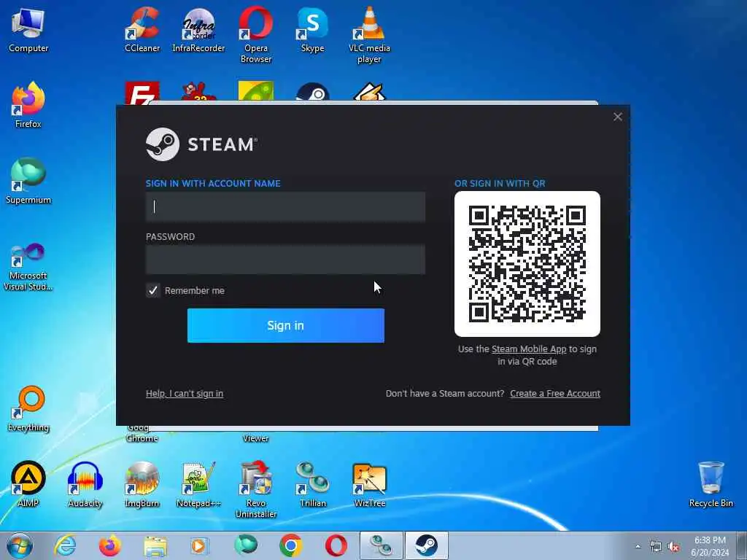
Task: Click the blue Sign in button
Action: (285, 325)
